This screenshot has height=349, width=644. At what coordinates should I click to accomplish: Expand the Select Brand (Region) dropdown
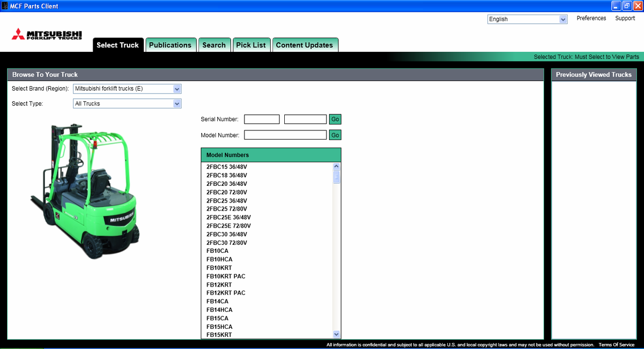(x=127, y=89)
